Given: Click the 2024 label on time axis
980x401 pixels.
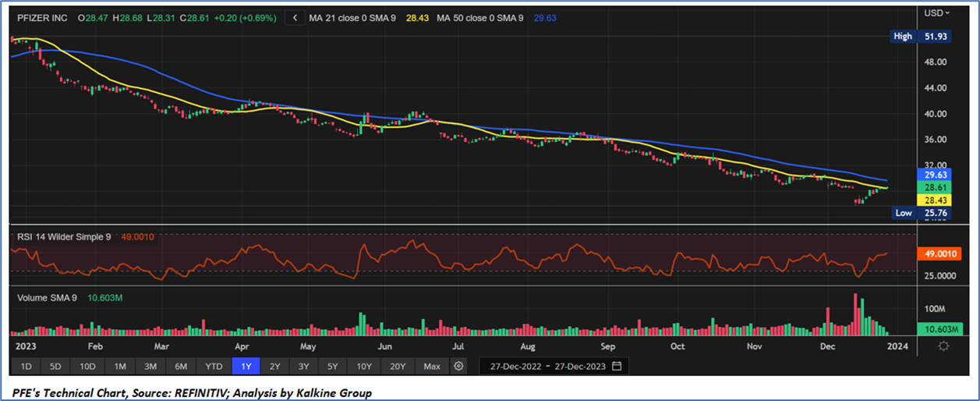Looking at the screenshot, I should [897, 346].
